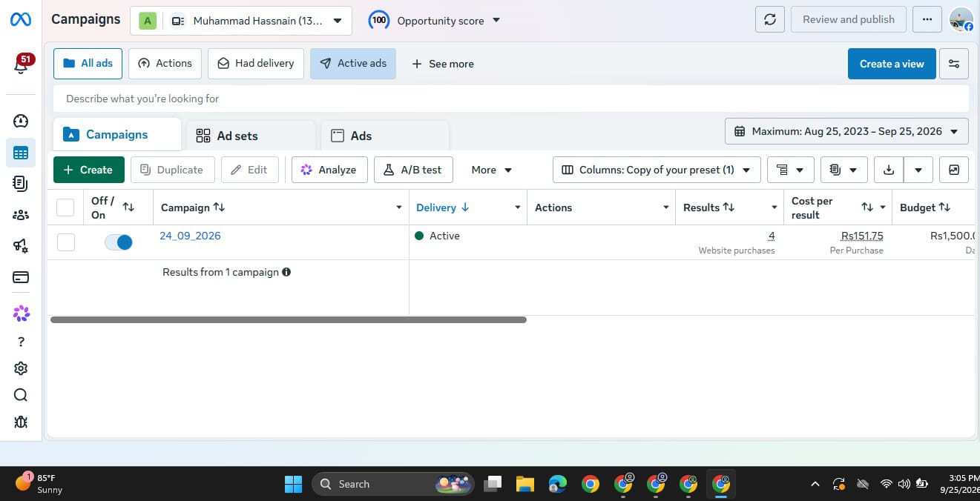Viewport: 980px width, 501px height.
Task: Click the Analyze button
Action: [x=329, y=170]
